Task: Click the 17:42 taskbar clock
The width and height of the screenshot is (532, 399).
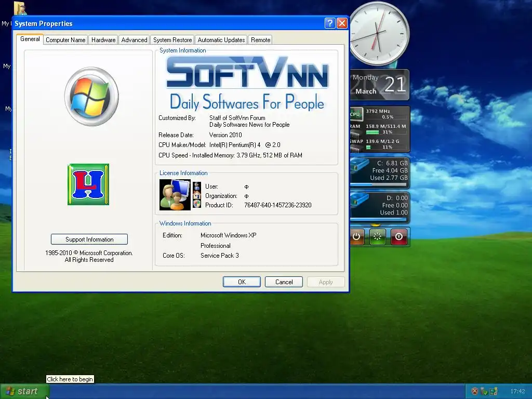Action: (x=517, y=392)
